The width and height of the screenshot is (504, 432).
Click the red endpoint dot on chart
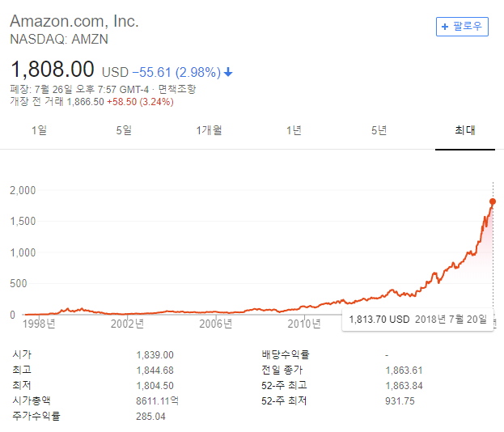493,201
